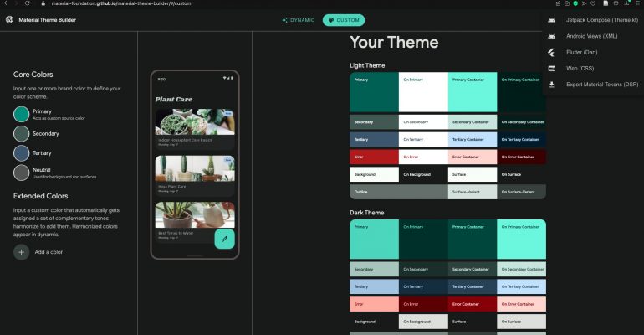Select the Custom tab

click(x=344, y=20)
